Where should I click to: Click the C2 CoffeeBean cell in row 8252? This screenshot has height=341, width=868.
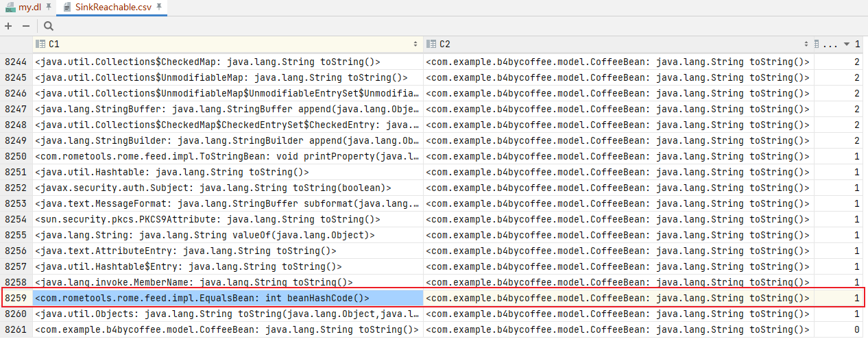(618, 188)
